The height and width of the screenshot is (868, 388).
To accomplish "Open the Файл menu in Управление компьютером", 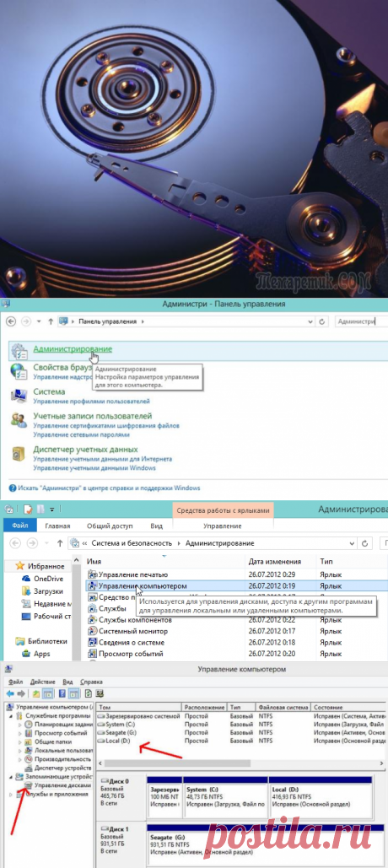I will pyautogui.click(x=16, y=682).
